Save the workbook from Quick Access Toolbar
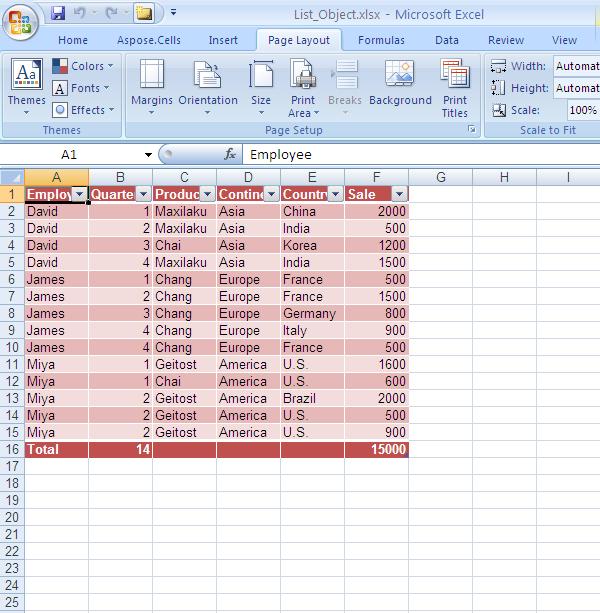 click(58, 13)
